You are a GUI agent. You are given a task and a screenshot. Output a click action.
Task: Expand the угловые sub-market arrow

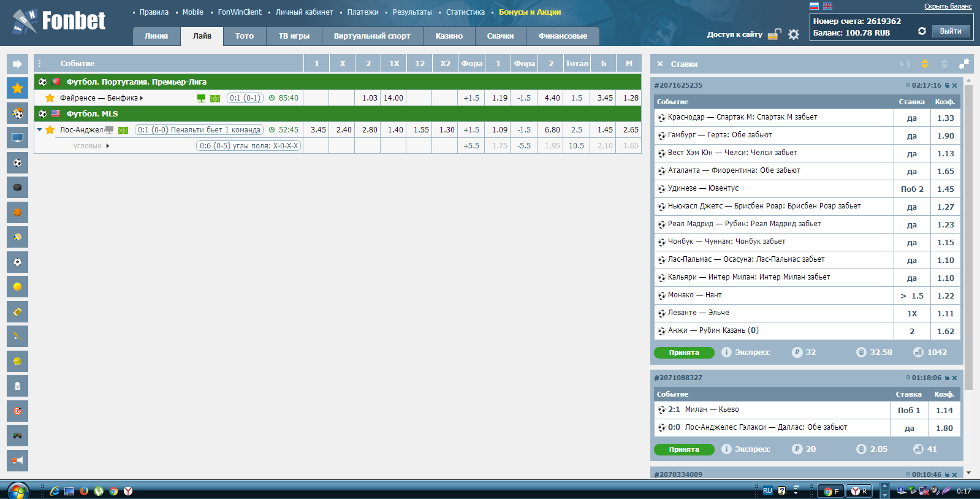tap(108, 146)
